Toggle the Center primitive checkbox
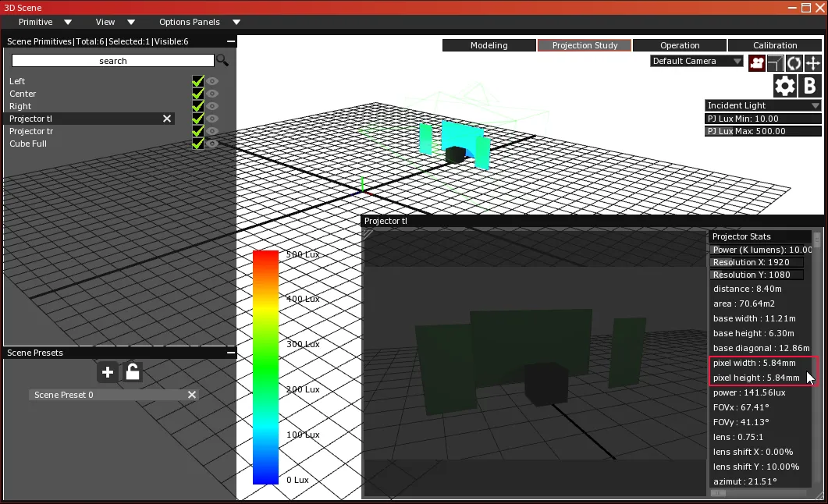This screenshot has width=828, height=504. click(198, 94)
